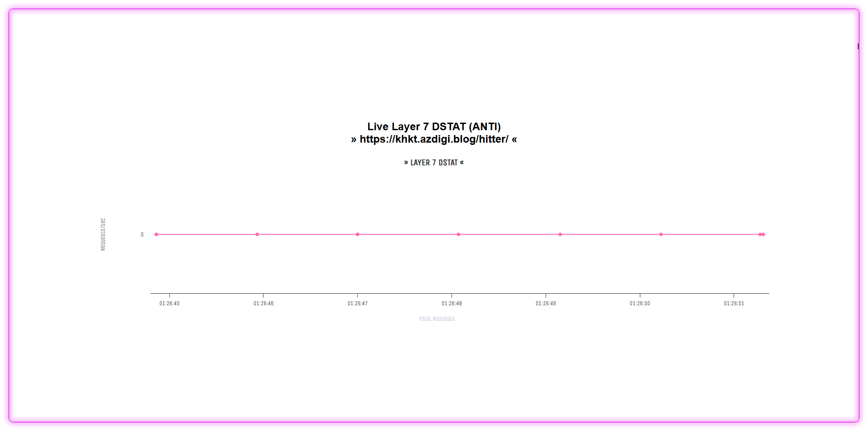
Task: Click the sixth data point after 01:26:50
Action: pyautogui.click(x=661, y=234)
